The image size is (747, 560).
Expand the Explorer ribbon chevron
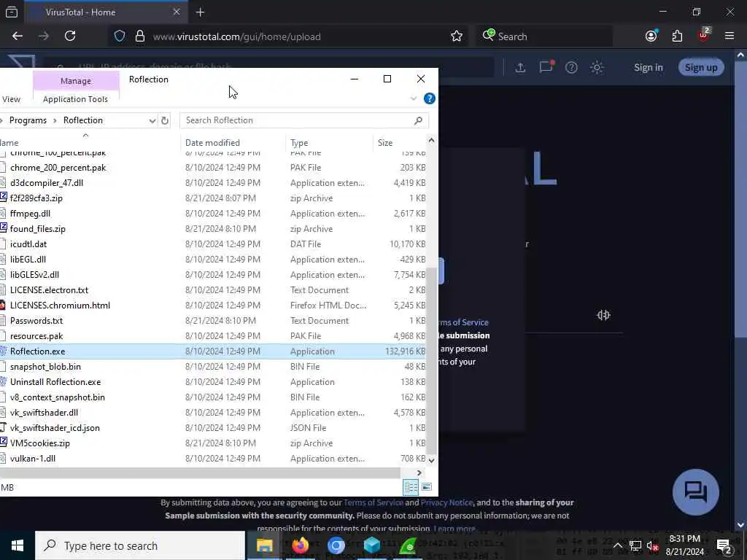414,98
